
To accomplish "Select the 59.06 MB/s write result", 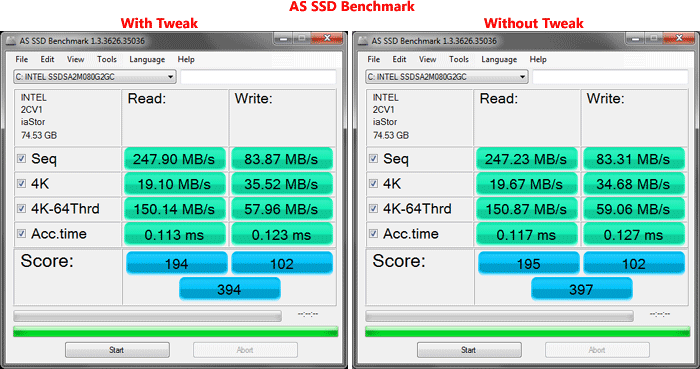I will point(634,209).
